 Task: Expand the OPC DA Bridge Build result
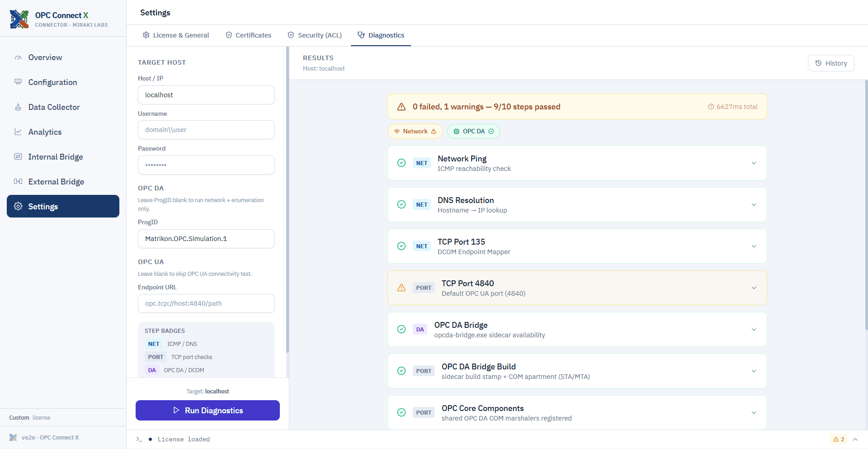tap(754, 371)
